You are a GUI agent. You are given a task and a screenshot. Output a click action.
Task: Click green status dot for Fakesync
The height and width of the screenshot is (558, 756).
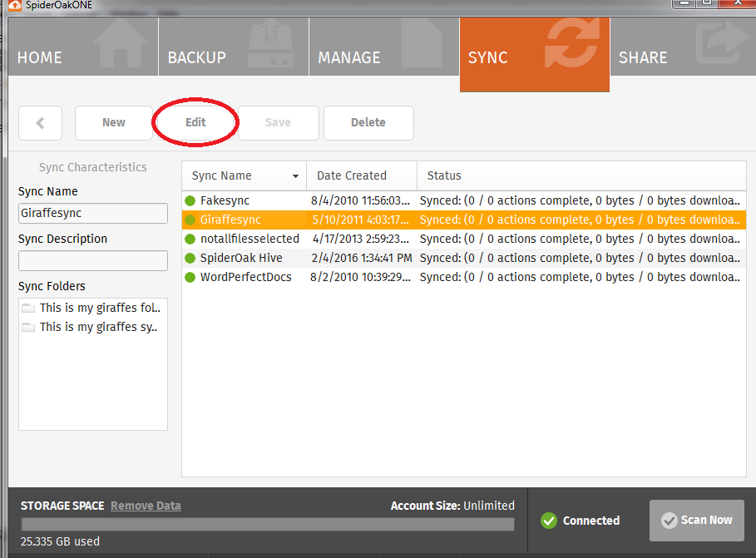click(190, 200)
